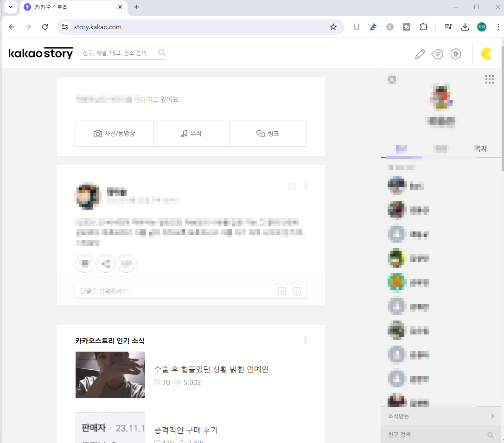
Task: Open the headline 수술 후 힘들었던 상황 밝힌 연예인
Action: (x=211, y=369)
